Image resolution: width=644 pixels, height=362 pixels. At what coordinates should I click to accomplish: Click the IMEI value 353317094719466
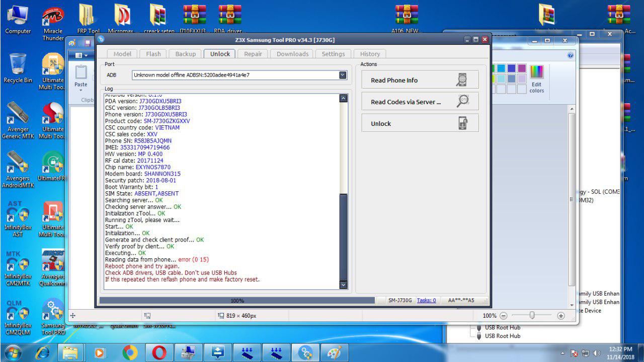click(x=145, y=148)
